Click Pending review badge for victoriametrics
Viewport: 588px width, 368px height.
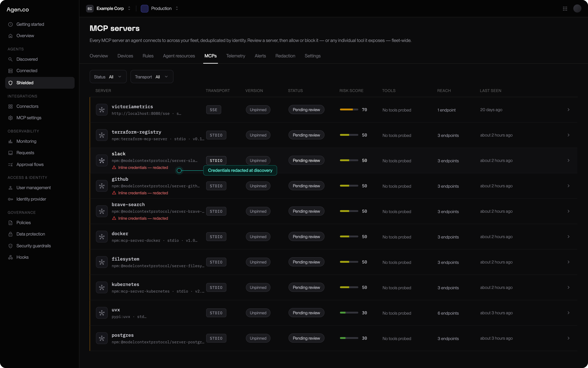coord(306,110)
